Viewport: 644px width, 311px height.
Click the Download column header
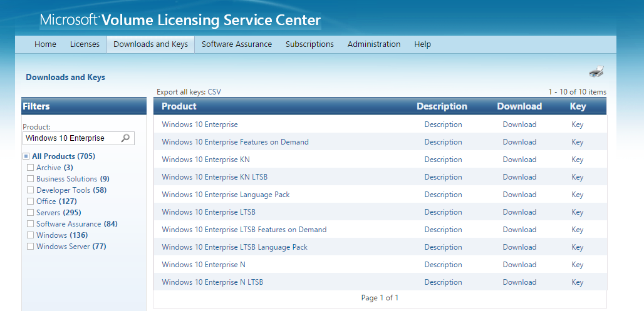[x=519, y=106]
